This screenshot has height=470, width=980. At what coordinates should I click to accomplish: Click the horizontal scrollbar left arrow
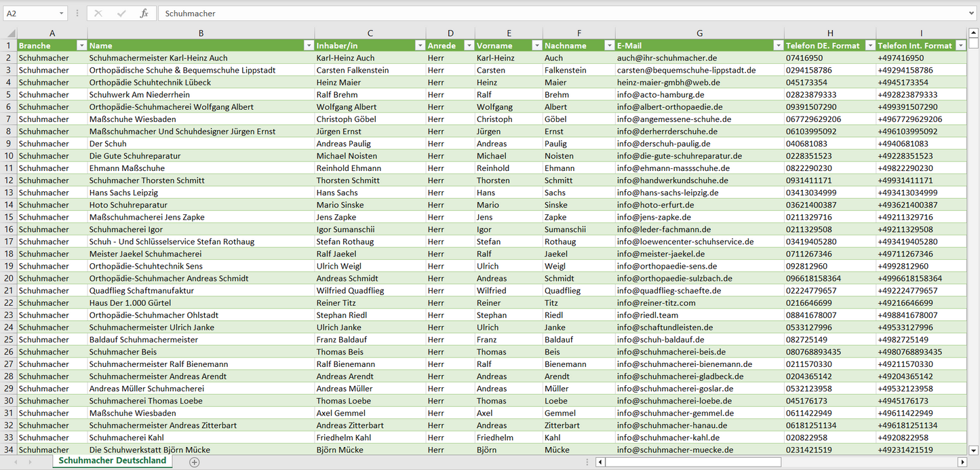pyautogui.click(x=600, y=462)
